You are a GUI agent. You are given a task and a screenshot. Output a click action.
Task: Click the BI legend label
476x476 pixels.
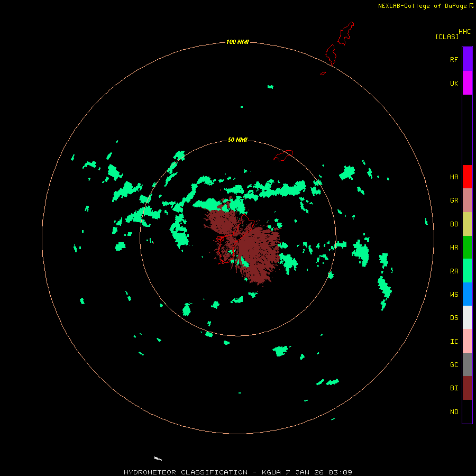pos(454,388)
